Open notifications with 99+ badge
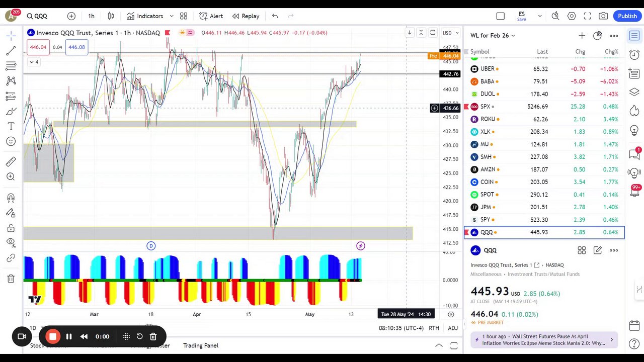The height and width of the screenshot is (362, 644). [x=634, y=192]
